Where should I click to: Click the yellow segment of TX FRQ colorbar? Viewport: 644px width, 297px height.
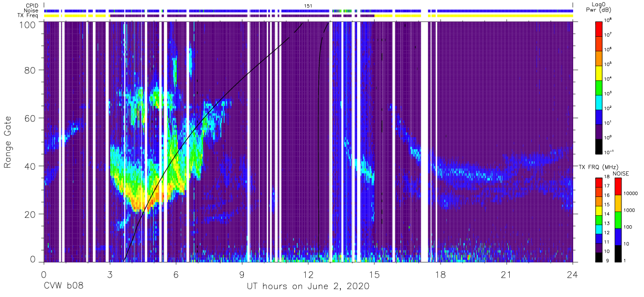[598, 211]
